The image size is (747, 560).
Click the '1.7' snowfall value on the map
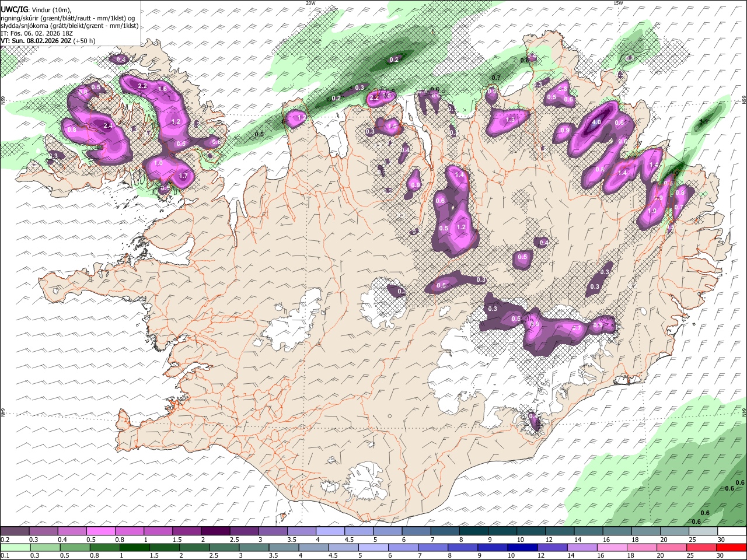pos(183,176)
